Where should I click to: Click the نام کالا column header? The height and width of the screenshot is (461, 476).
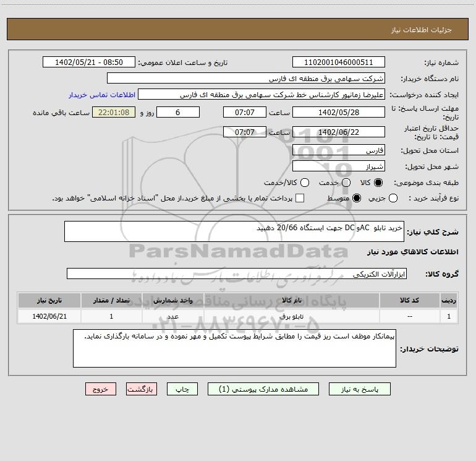coord(291,300)
